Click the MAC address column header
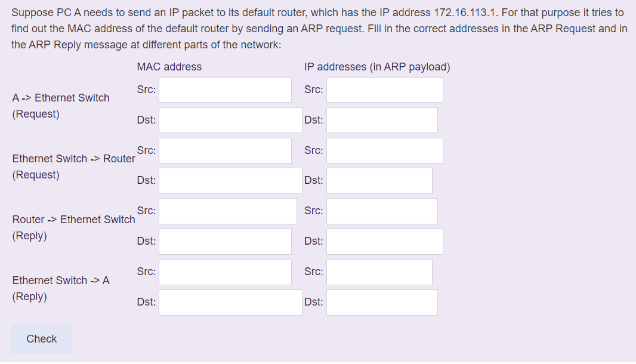636x364 pixels. click(x=169, y=66)
